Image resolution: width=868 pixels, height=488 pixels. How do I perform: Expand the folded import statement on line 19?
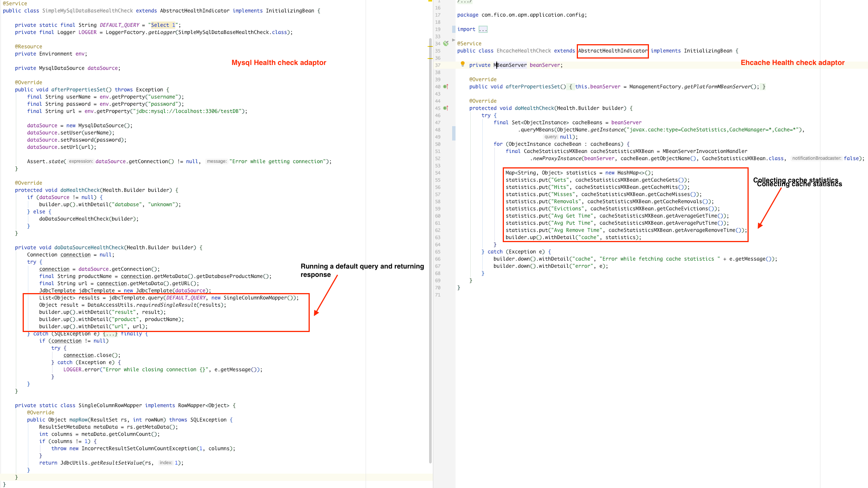point(483,29)
